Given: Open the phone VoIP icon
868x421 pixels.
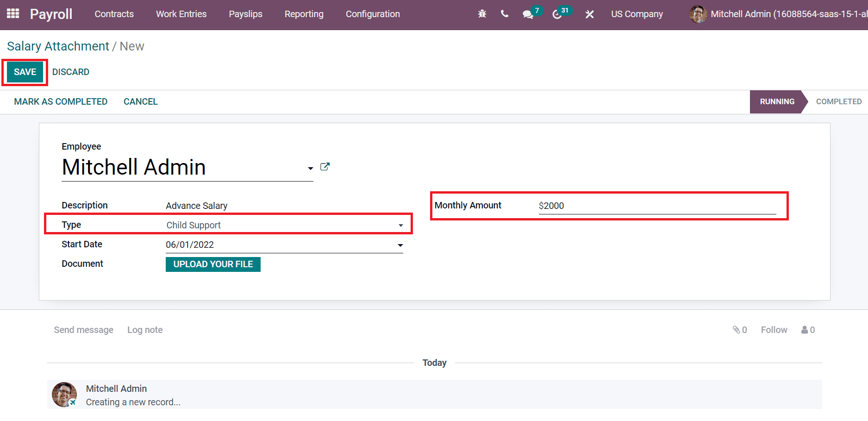Looking at the screenshot, I should tap(505, 14).
